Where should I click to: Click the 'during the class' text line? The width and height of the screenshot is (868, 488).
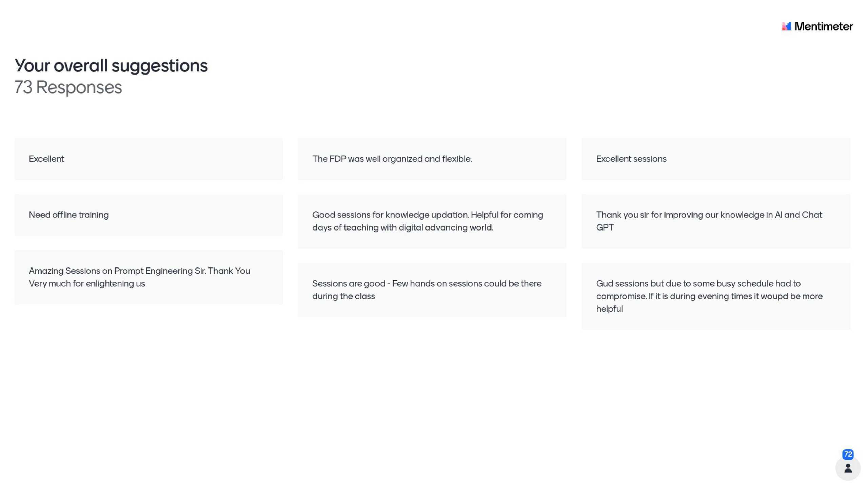[343, 296]
